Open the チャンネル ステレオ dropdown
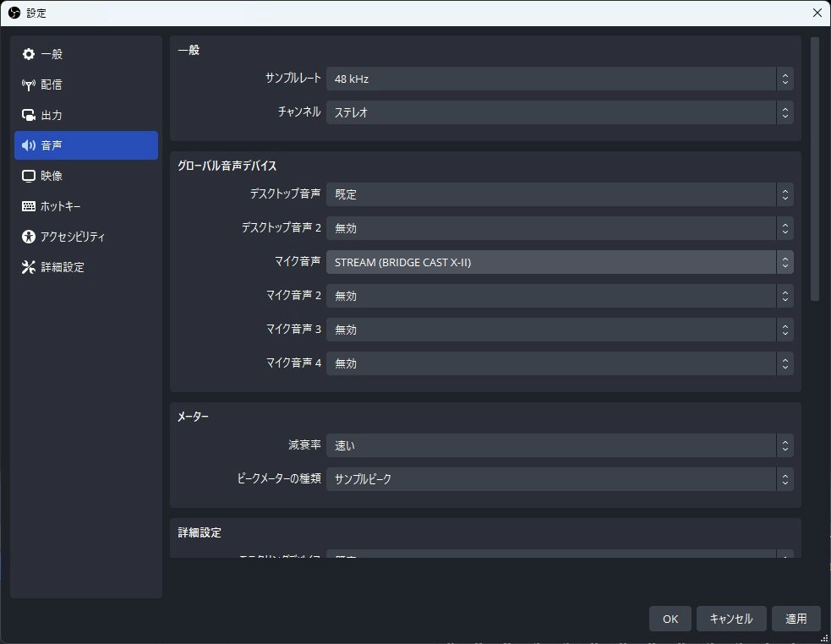 tap(559, 112)
